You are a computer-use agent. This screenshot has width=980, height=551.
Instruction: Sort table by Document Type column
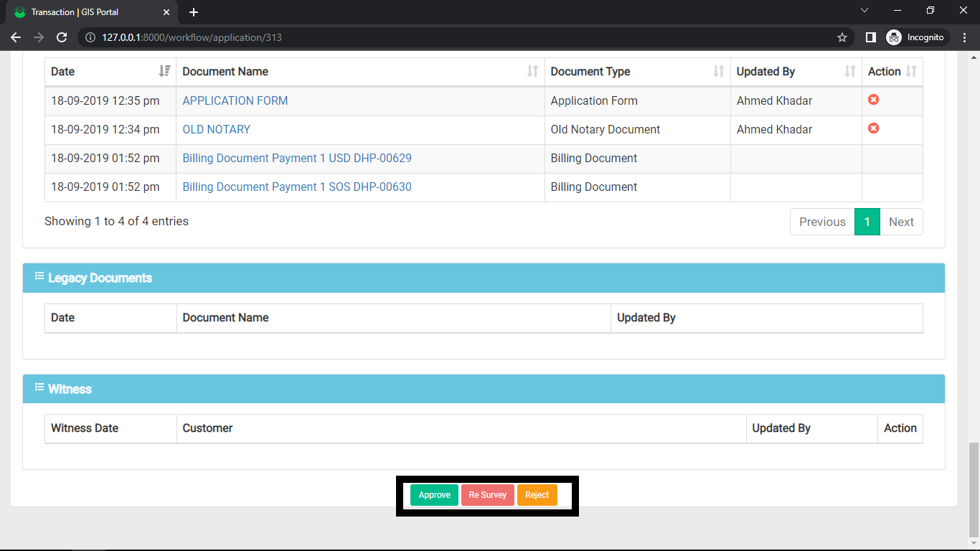637,72
